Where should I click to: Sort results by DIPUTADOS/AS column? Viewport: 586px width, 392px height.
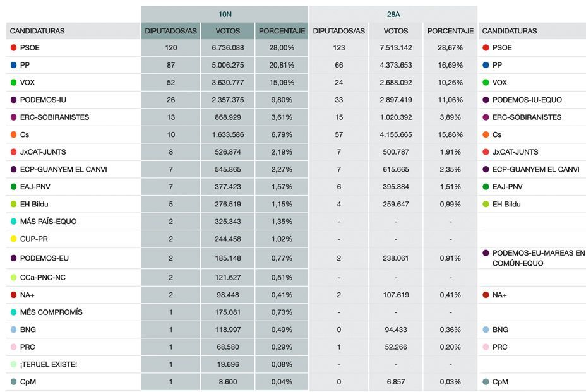(170, 30)
